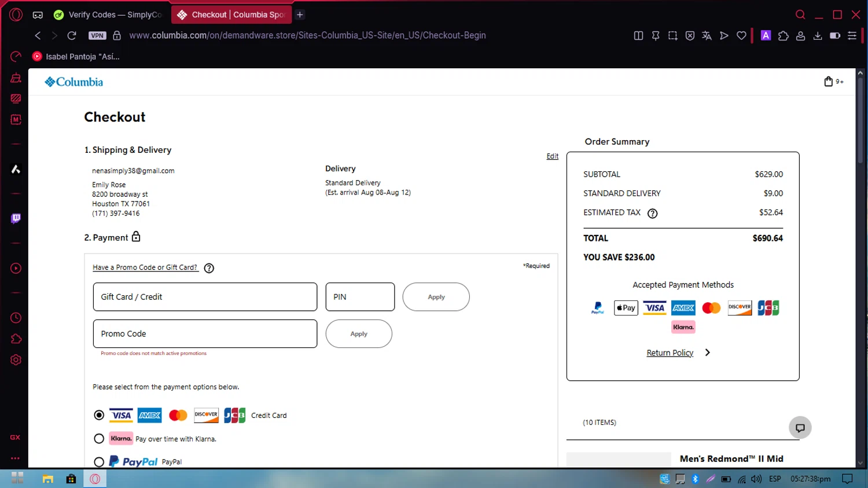Select the Checkout Columbia tab

pos(232,14)
